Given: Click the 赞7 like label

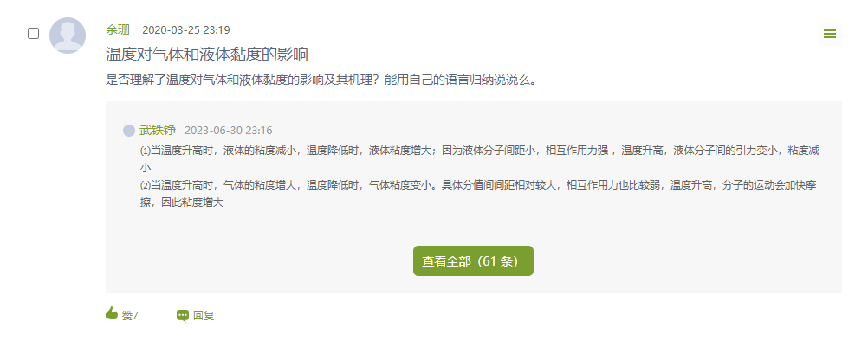Looking at the screenshot, I should 130,316.
